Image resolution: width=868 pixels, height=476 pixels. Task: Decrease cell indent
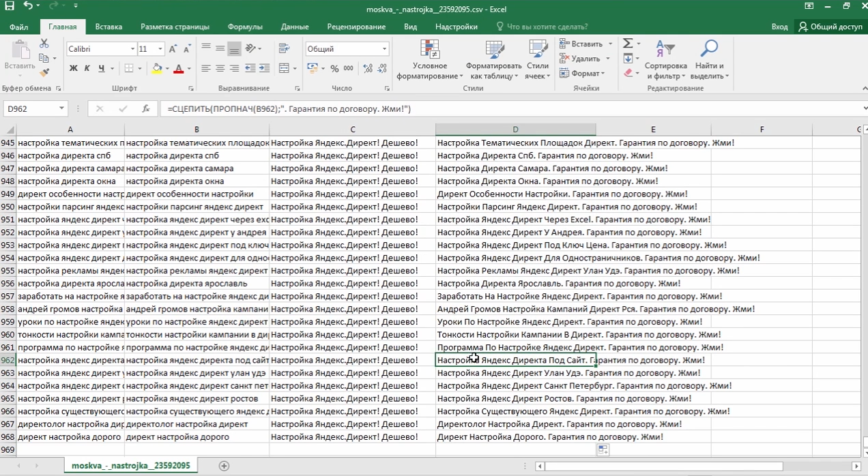click(250, 68)
